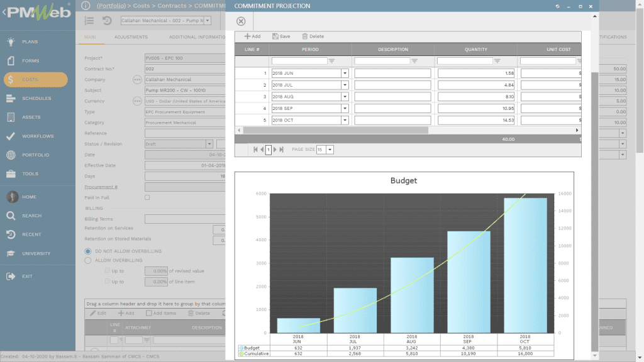Click the scroll right arrow of projection grid
644x362 pixels.
[x=577, y=130]
